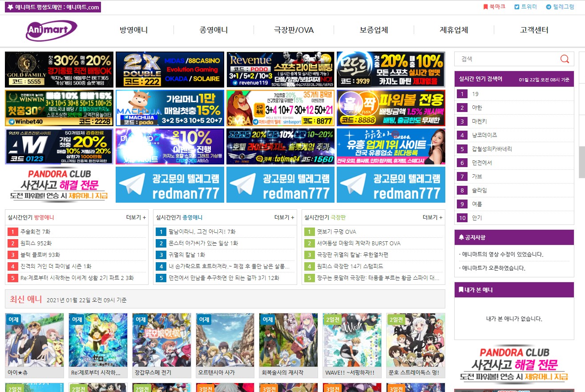Click inside the 검색 search field

507,59
